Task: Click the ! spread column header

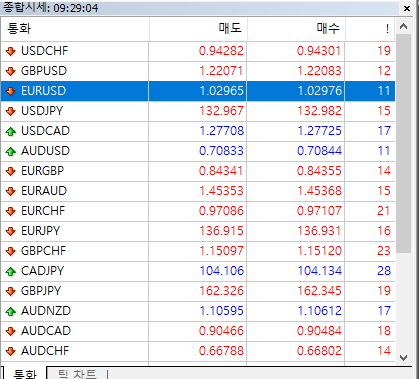Action: tap(370, 29)
